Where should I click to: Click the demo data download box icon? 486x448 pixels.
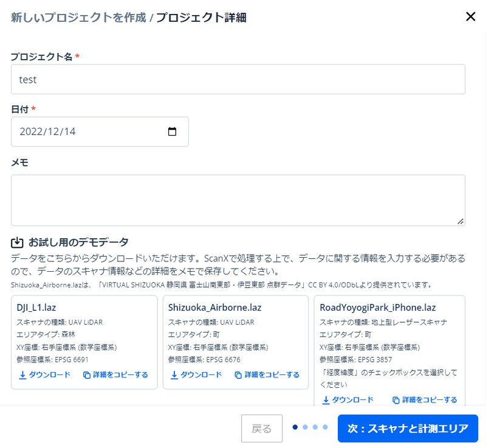point(17,243)
